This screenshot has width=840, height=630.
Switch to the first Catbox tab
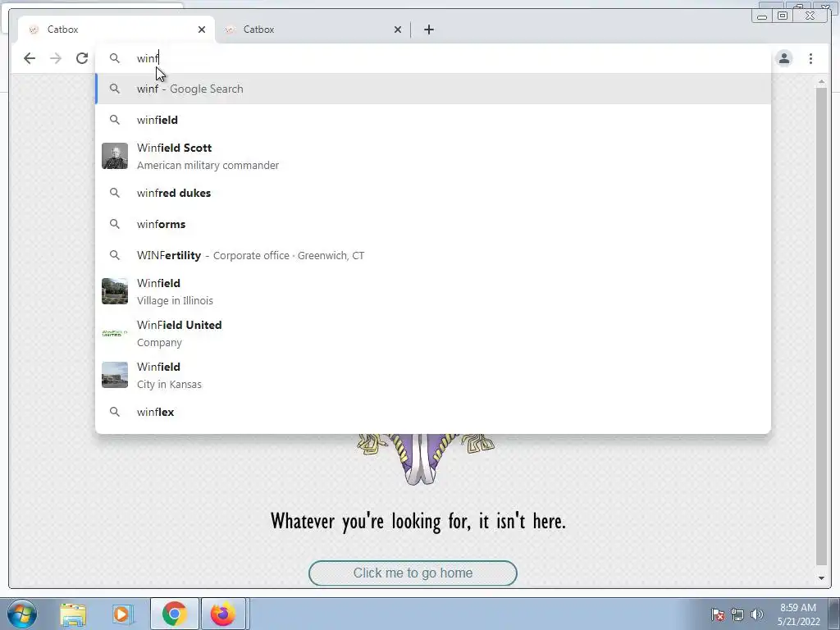(115, 30)
